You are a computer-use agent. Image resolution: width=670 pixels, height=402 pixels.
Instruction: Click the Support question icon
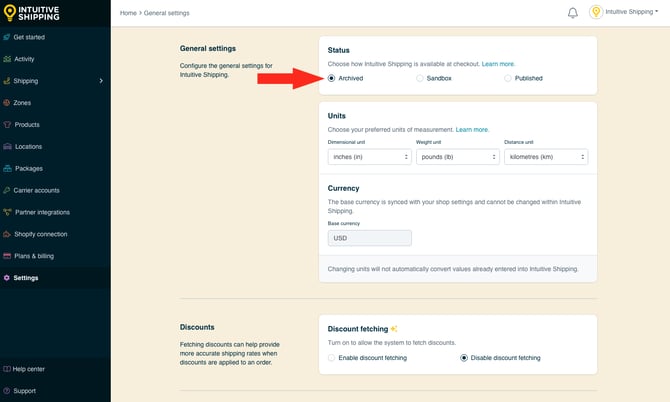[x=6, y=391]
